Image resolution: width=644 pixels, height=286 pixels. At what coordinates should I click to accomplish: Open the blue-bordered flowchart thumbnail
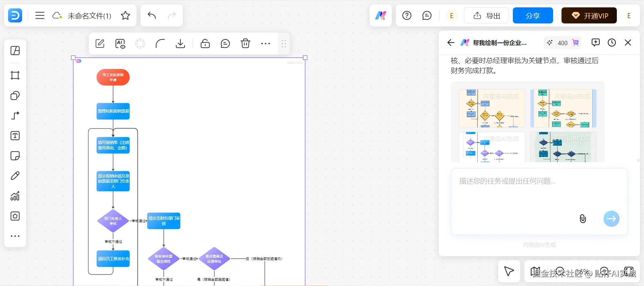point(563,108)
